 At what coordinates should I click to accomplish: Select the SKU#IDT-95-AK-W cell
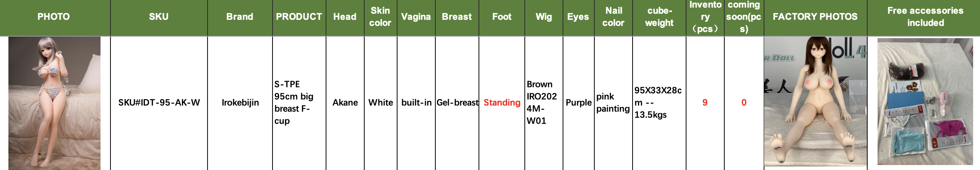tap(159, 103)
